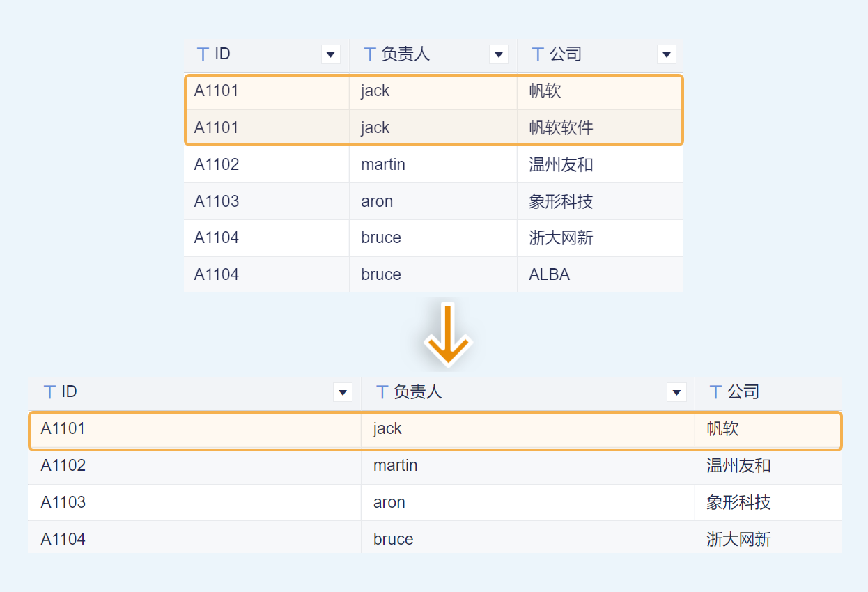This screenshot has height=592, width=868.
Task: Click the 浙大网新 cell in the upper table
Action: 561,238
